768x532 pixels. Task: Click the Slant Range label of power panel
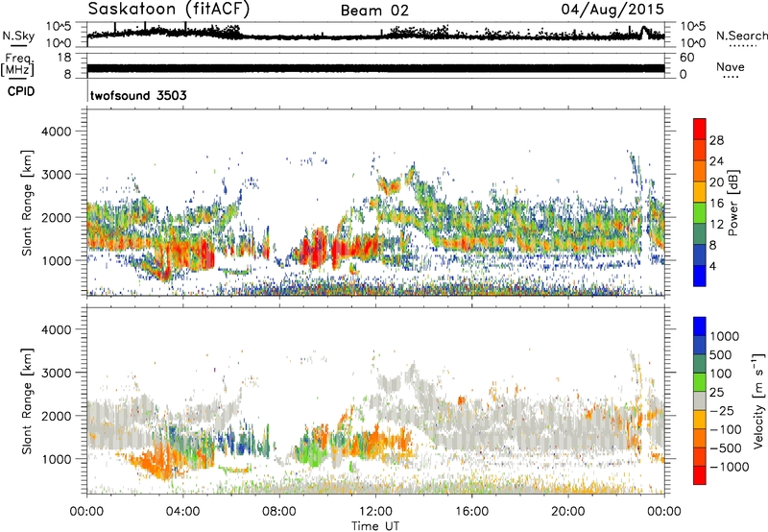coord(27,203)
